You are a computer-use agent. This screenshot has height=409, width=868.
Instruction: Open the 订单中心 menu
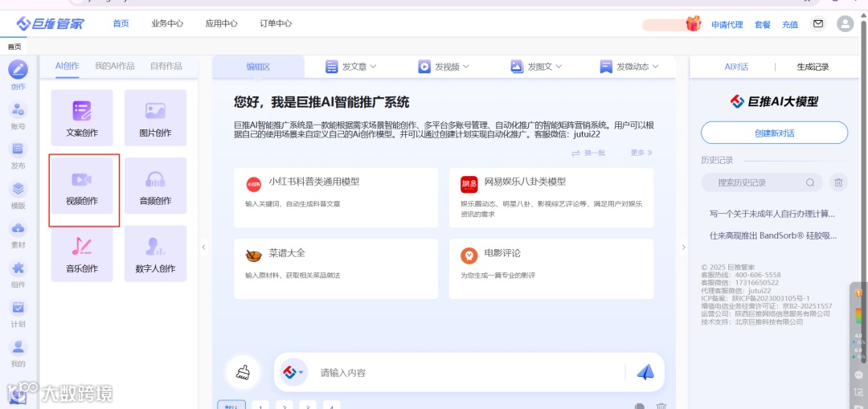tap(276, 23)
